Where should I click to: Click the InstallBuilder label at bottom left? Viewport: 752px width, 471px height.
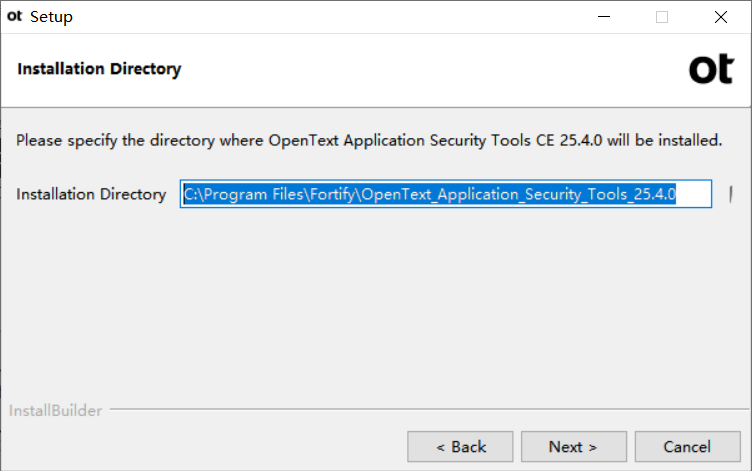coord(56,411)
